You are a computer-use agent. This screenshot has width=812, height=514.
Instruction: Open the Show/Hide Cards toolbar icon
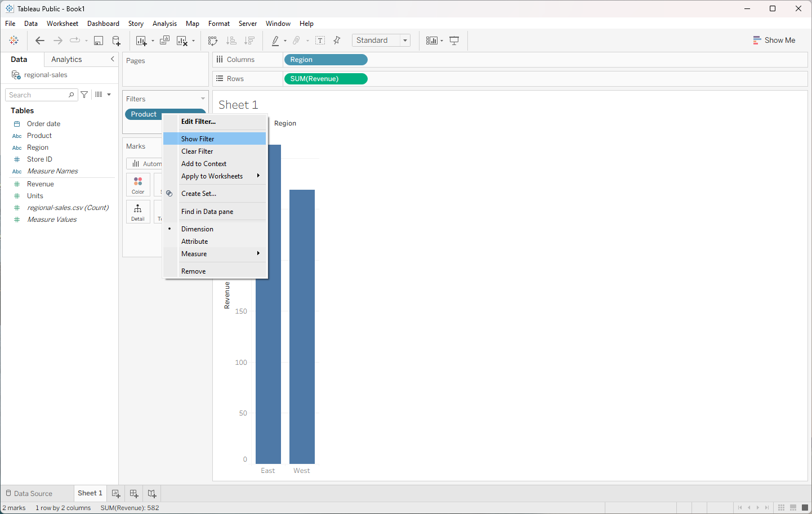tap(432, 41)
